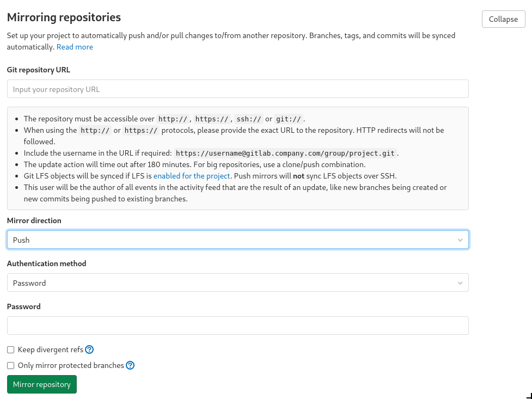Click the Git repository URL input field
This screenshot has height=399, width=532.
(237, 89)
